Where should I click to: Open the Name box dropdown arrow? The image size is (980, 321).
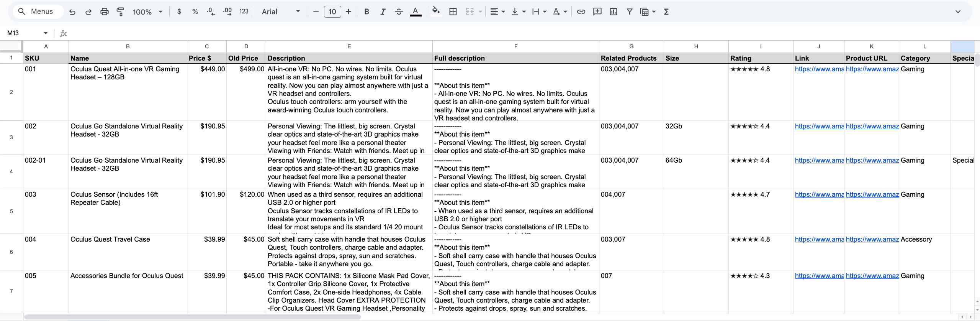click(x=46, y=33)
